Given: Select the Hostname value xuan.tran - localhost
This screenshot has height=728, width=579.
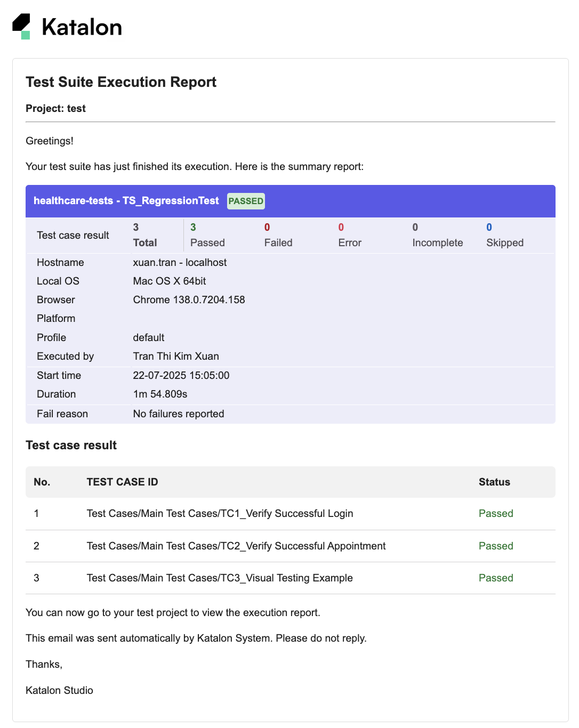Looking at the screenshot, I should click(180, 263).
